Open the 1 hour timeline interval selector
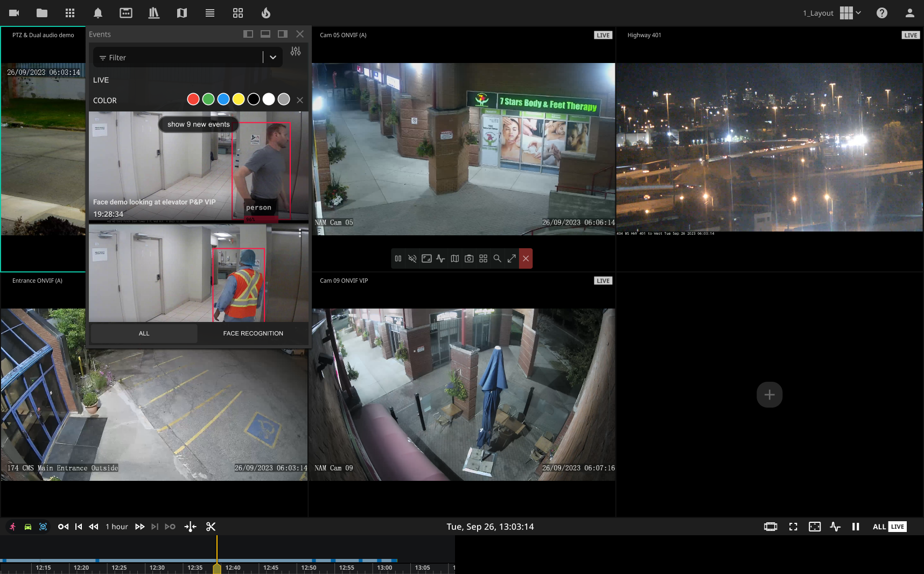 click(117, 527)
